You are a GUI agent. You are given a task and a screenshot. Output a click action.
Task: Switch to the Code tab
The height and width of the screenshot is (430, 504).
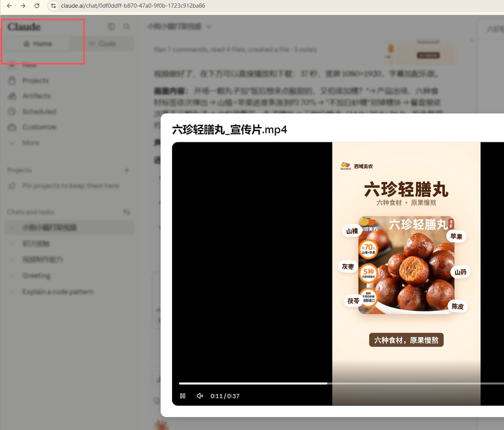[102, 44]
